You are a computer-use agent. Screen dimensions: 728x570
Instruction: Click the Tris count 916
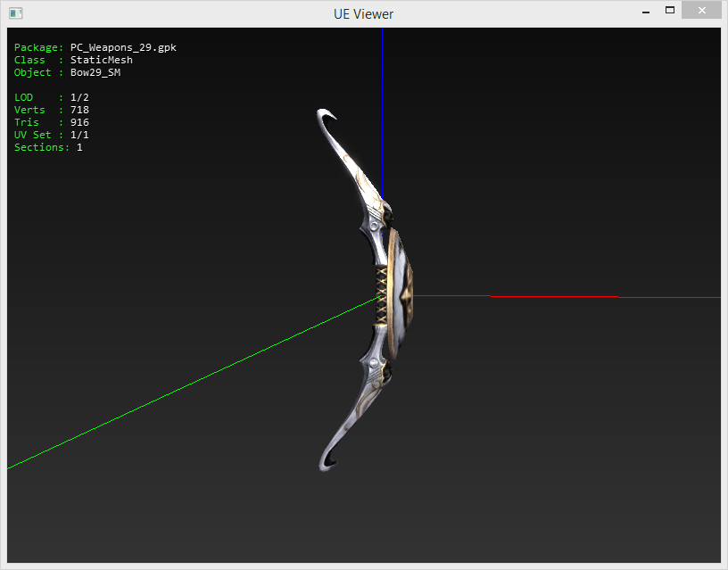point(79,122)
